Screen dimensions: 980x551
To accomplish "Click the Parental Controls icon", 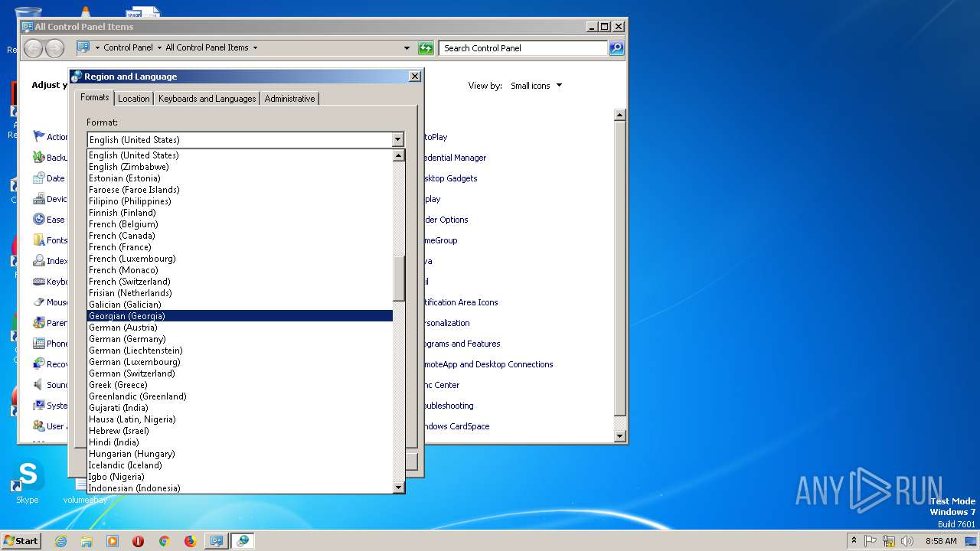I will (39, 322).
